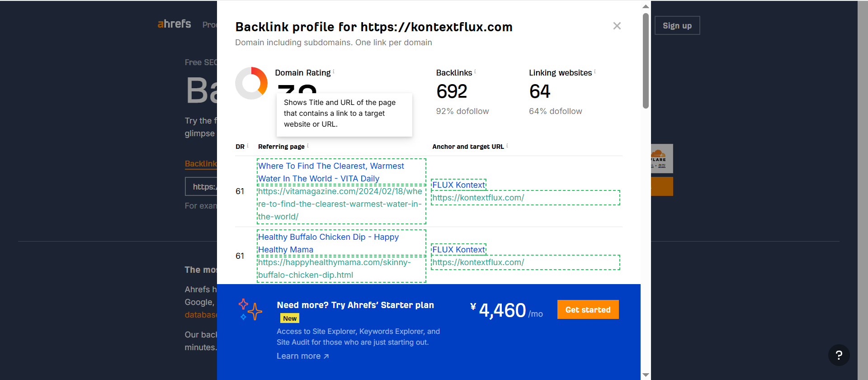Image resolution: width=868 pixels, height=380 pixels.
Task: Click the ahrefs logo
Action: 174,24
